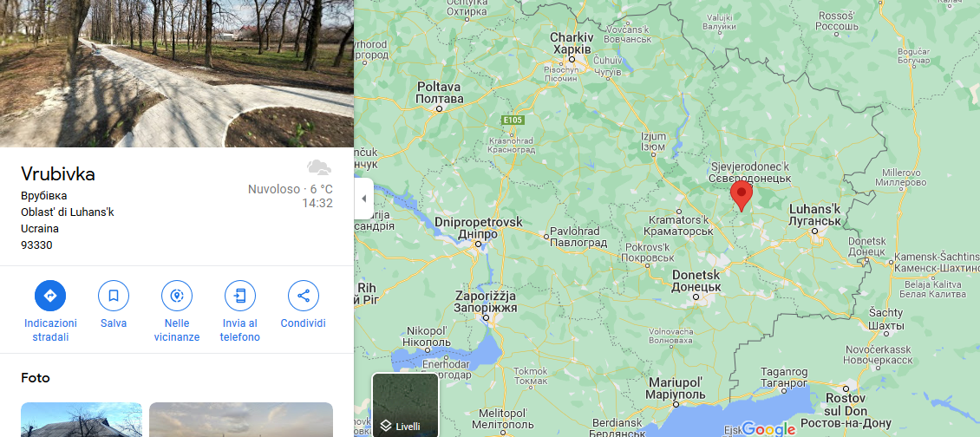Open the Livelli layers switcher
The width and height of the screenshot is (980, 437).
406,405
